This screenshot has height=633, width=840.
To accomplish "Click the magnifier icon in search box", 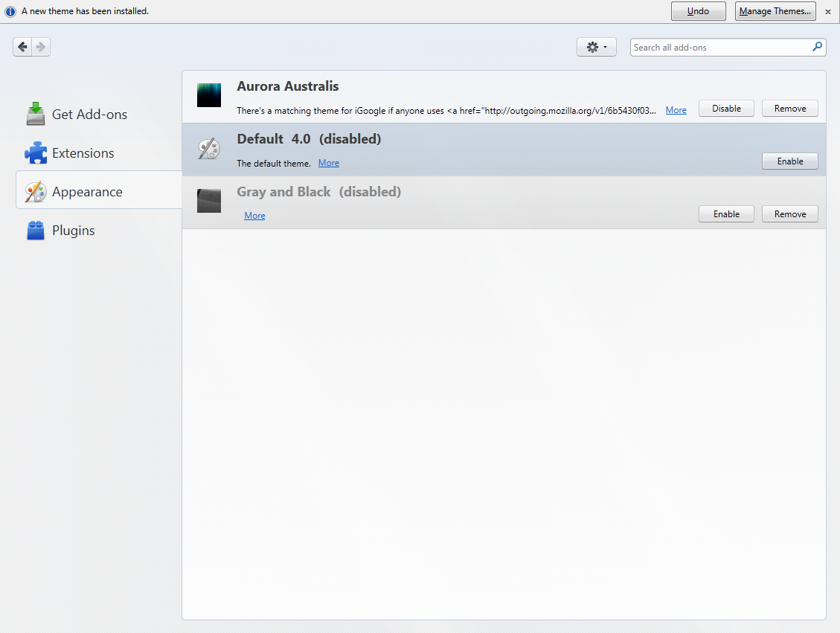I will pos(817,47).
